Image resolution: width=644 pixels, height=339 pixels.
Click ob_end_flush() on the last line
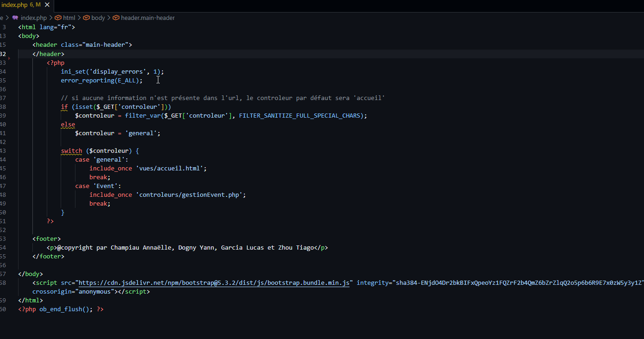point(62,309)
